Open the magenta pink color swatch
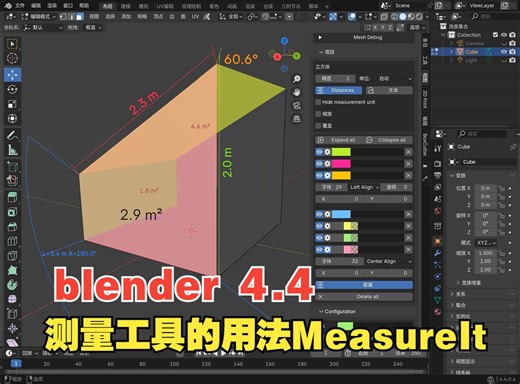The width and height of the screenshot is (520, 384). click(x=341, y=164)
